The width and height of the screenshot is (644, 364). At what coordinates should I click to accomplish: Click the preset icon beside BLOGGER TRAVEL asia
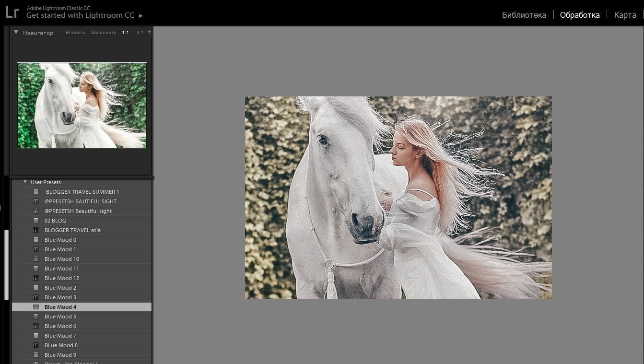point(36,230)
